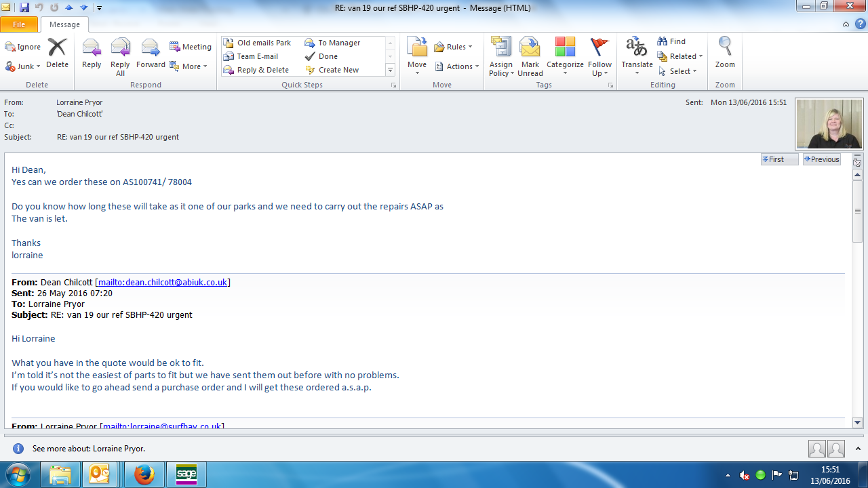
Task: Go to the next item arrow in title bar
Action: tap(83, 7)
